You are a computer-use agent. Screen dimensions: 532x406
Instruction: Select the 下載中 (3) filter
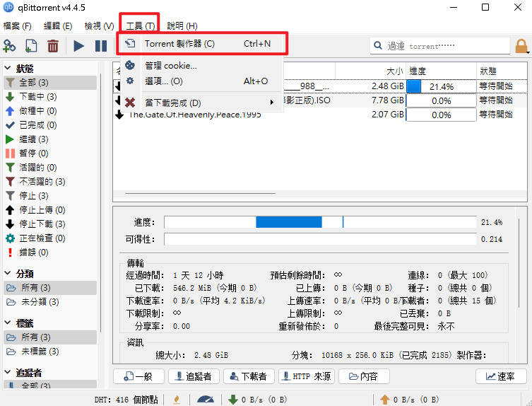click(50, 97)
